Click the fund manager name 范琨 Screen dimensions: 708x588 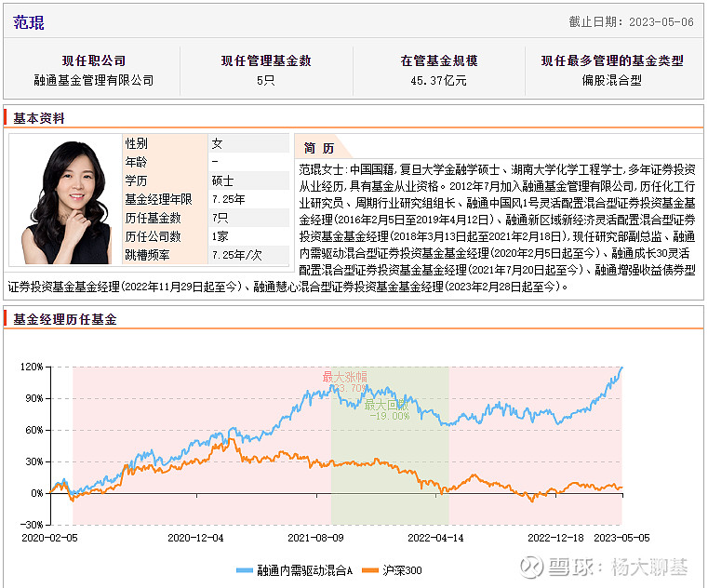(29, 22)
